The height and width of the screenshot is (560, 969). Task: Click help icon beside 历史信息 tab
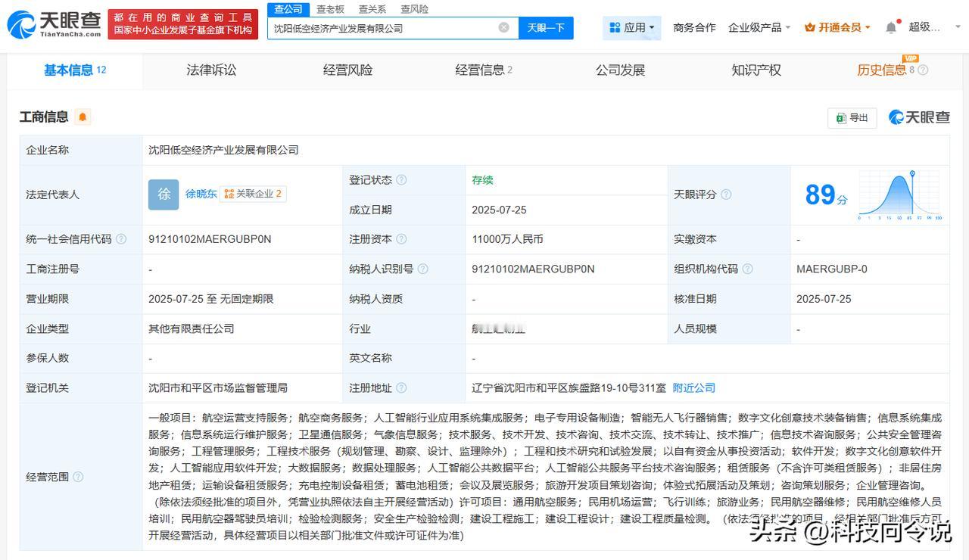tap(923, 70)
